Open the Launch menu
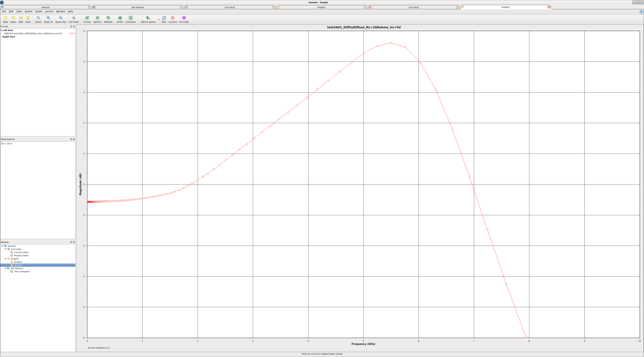The width and height of the screenshot is (644, 357). click(49, 12)
